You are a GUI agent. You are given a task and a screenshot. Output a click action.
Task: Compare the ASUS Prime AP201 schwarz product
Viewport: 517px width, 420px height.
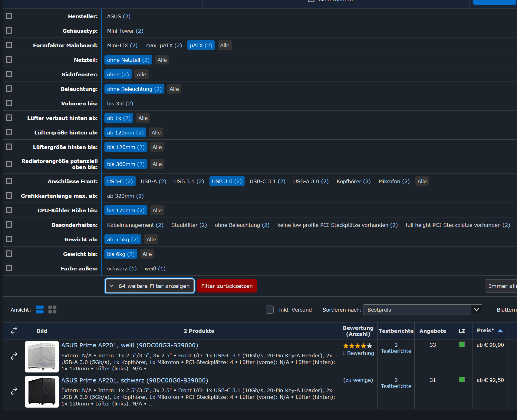tap(14, 392)
